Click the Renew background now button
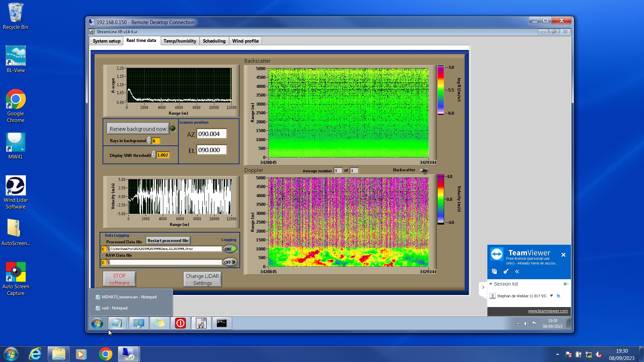This screenshot has height=362, width=644. point(138,129)
